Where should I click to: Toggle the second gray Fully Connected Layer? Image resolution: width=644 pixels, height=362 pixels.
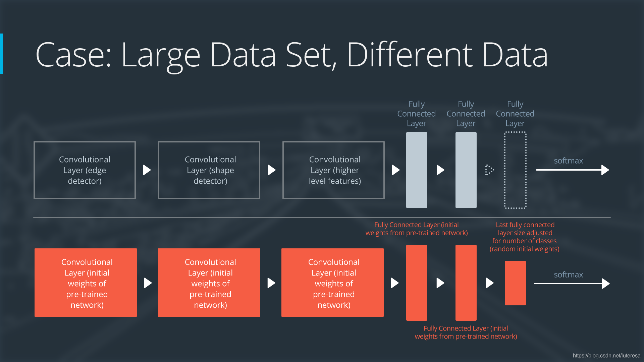465,169
